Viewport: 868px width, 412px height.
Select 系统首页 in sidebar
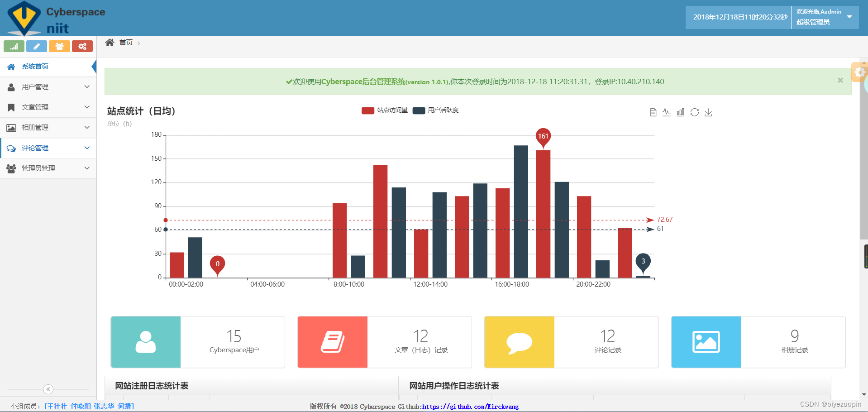click(x=48, y=67)
